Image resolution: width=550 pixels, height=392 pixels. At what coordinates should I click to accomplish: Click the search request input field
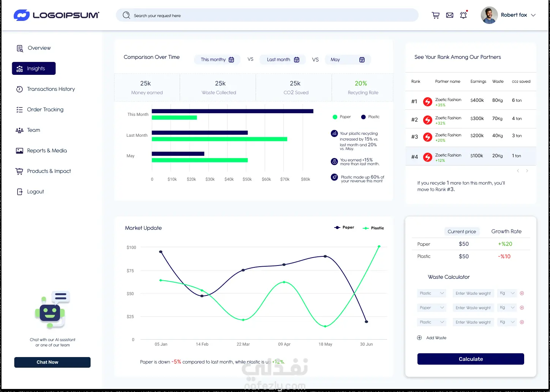tap(267, 16)
